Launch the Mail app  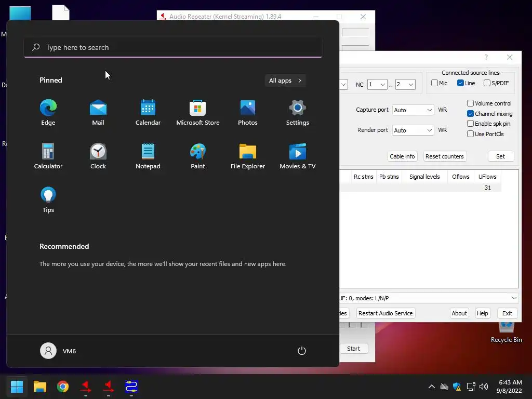[x=98, y=112]
